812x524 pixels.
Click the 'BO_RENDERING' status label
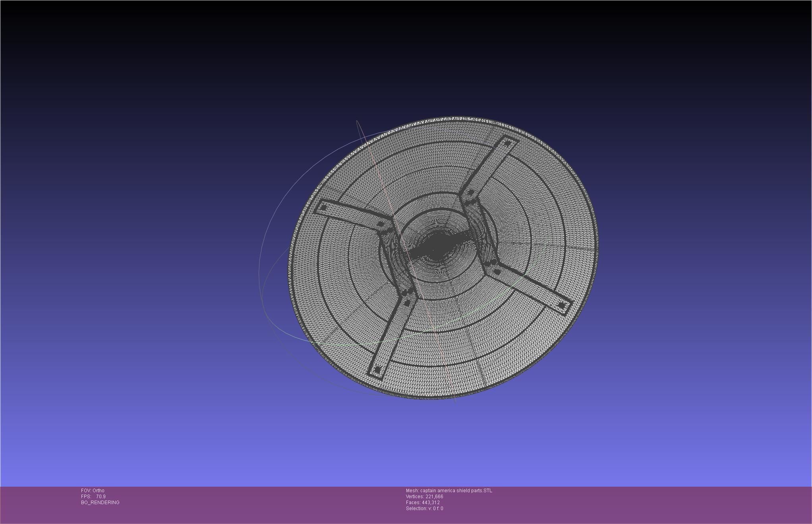[100, 503]
